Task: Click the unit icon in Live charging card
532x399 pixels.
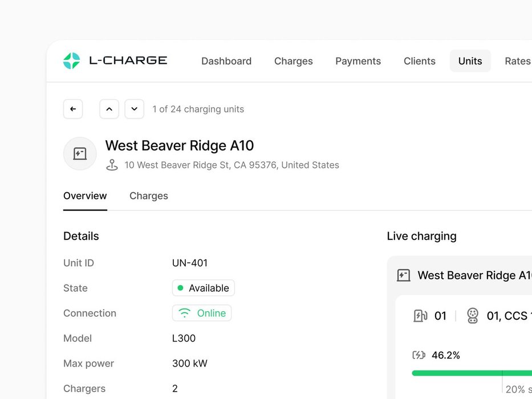Action: [x=403, y=275]
